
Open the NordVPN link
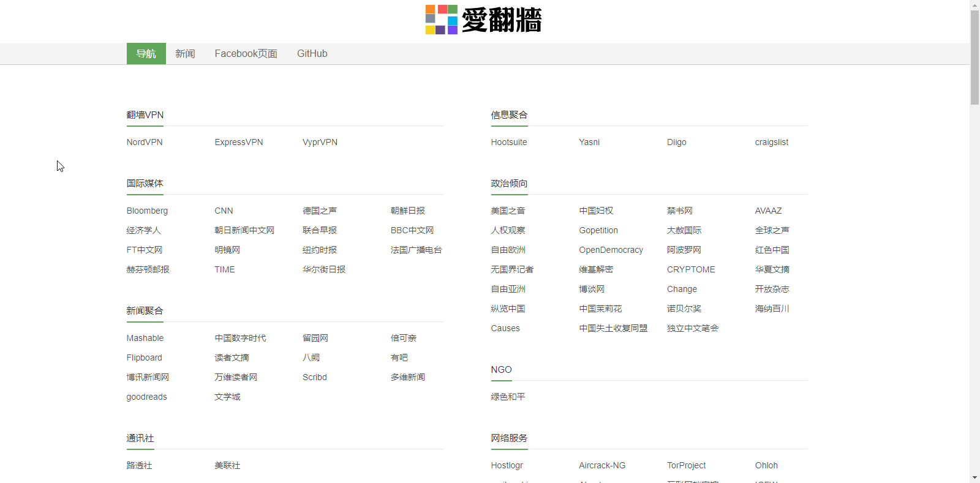(145, 142)
